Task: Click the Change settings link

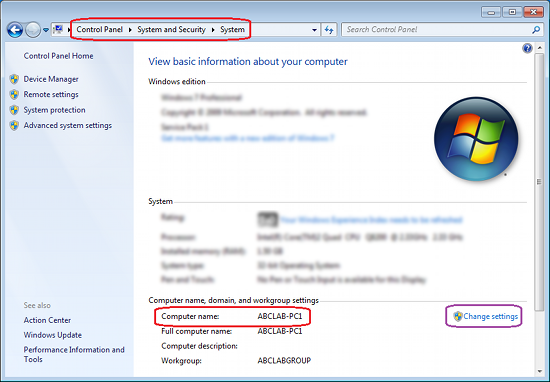Action: pos(490,316)
